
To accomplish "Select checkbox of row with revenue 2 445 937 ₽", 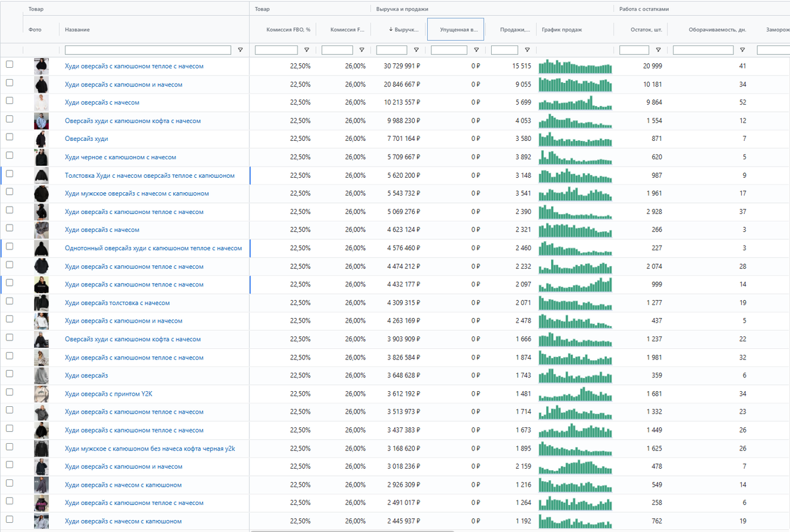I will (9, 519).
